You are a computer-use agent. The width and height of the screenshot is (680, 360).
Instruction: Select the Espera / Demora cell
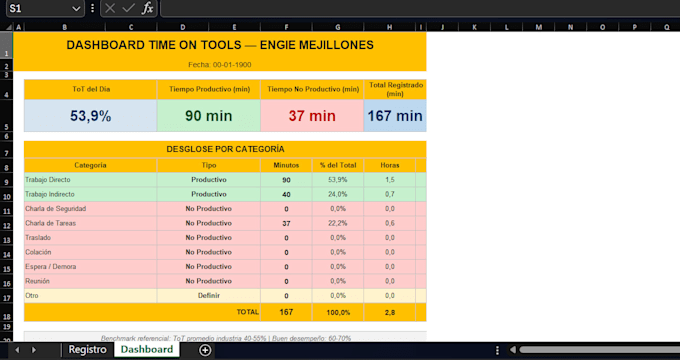91,267
